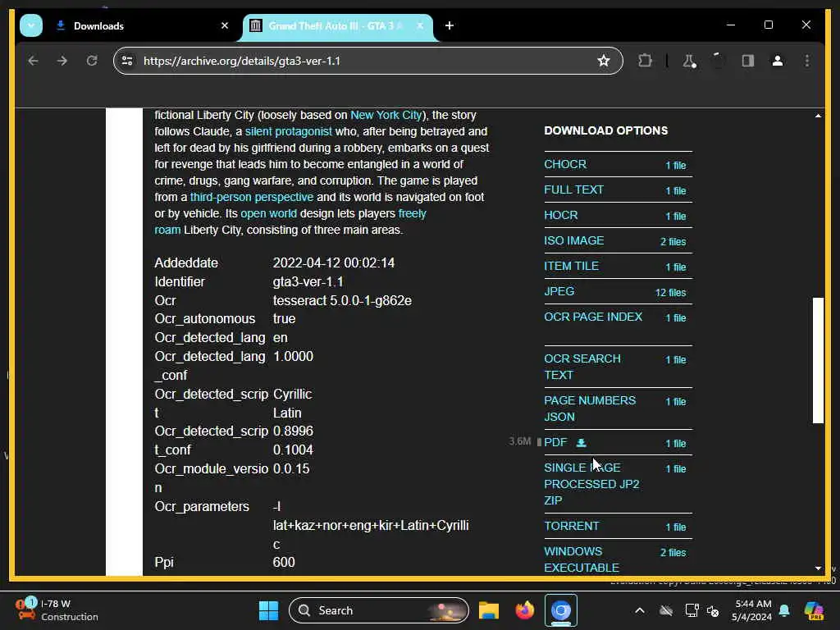Open the tab search dropdown
The image size is (840, 630).
31,25
